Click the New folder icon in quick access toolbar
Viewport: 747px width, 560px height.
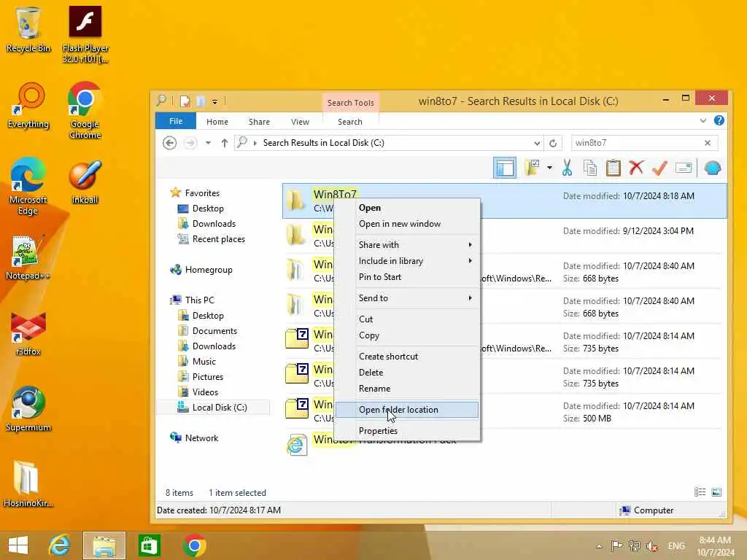(201, 101)
